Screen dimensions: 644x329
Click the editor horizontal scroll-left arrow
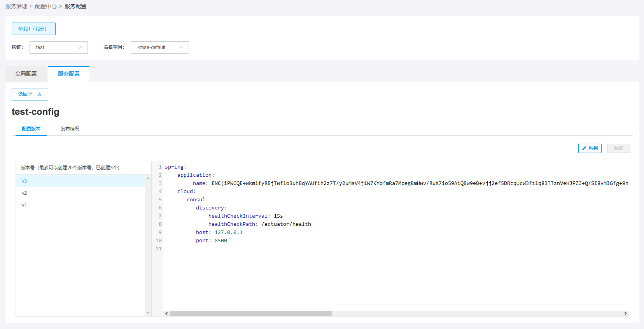click(x=166, y=313)
